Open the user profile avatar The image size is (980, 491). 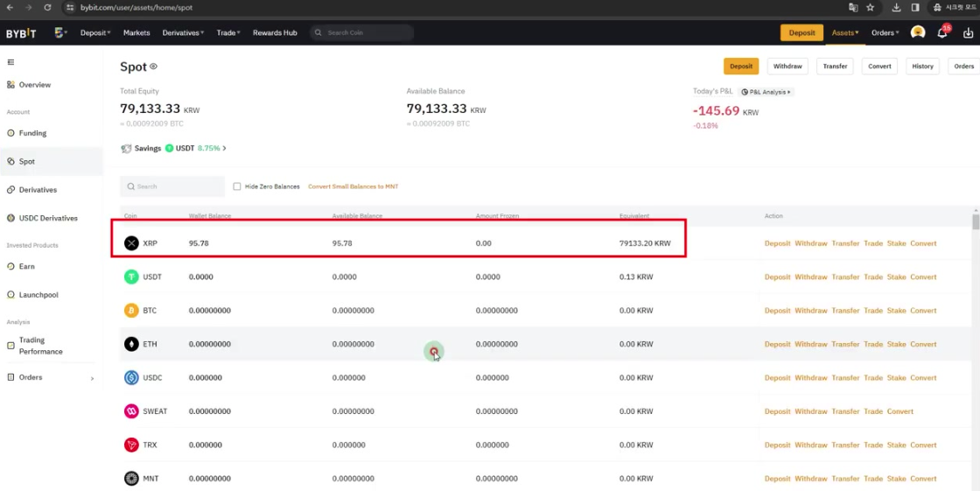point(918,32)
